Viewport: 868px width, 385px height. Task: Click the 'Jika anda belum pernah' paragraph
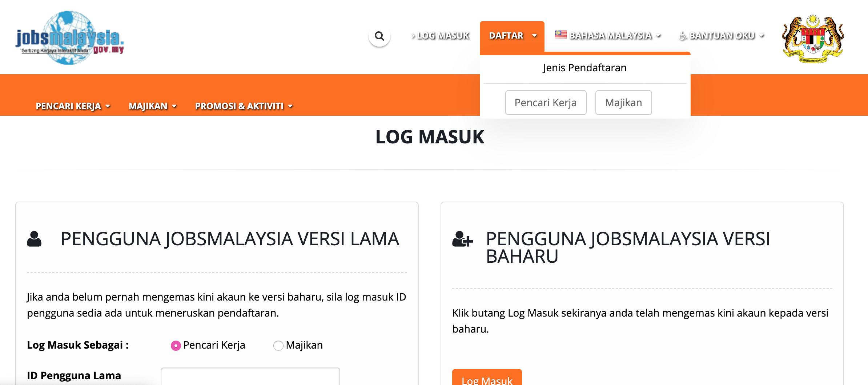pyautogui.click(x=216, y=305)
